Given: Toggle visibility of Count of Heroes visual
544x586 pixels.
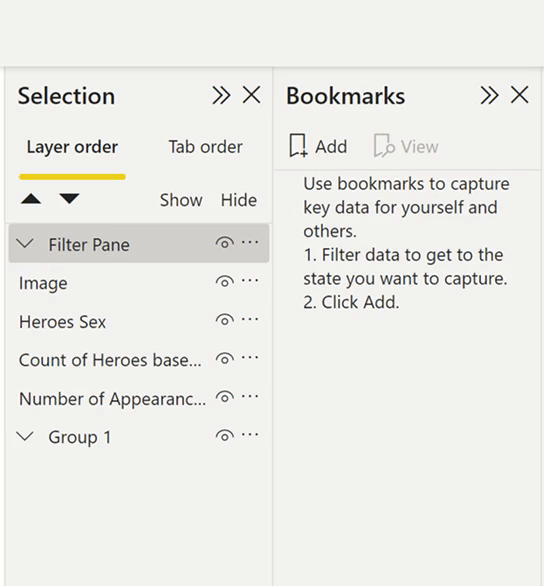Looking at the screenshot, I should (x=225, y=359).
